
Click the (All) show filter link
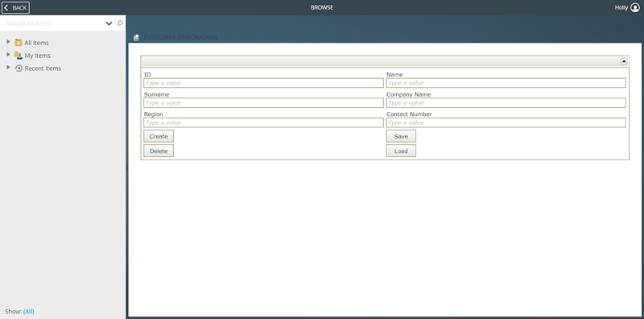(29, 311)
